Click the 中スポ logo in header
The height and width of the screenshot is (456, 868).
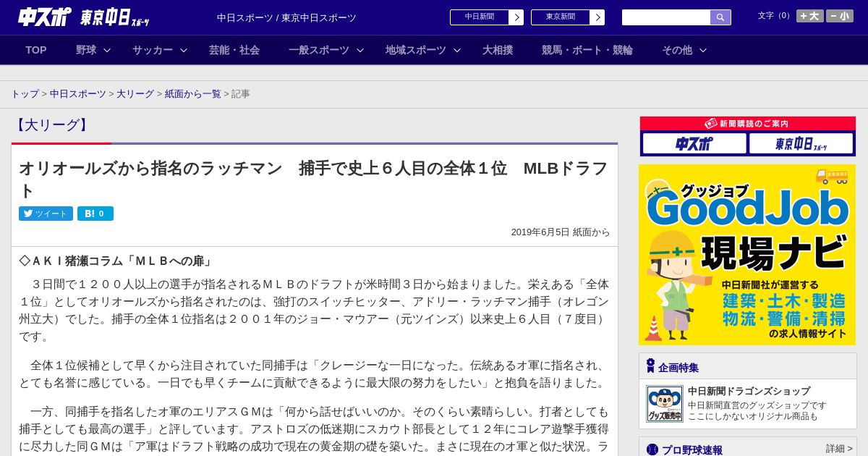pos(44,17)
